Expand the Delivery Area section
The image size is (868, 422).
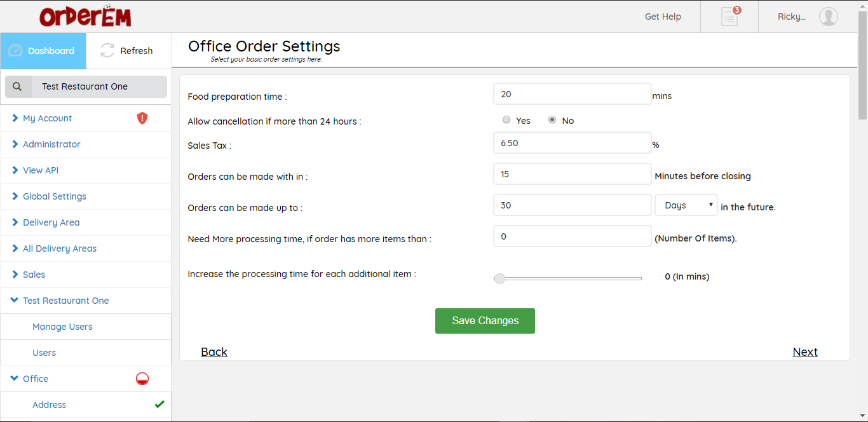coord(51,222)
